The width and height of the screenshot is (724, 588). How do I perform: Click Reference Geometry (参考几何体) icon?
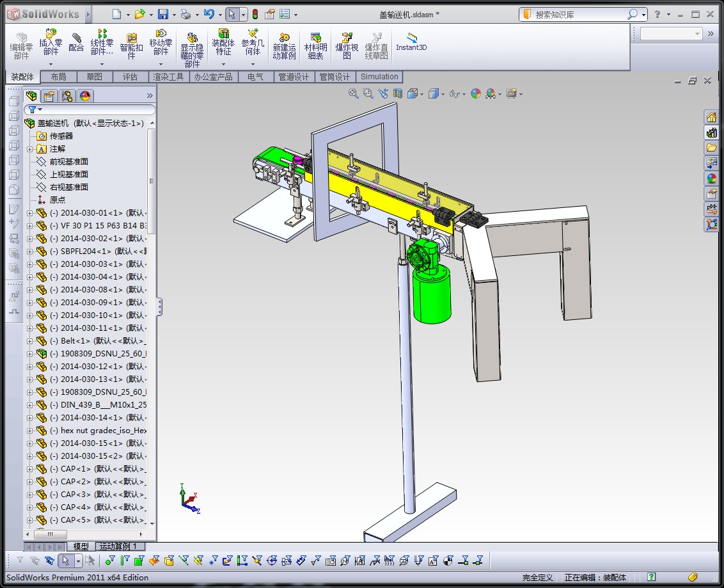(x=253, y=42)
